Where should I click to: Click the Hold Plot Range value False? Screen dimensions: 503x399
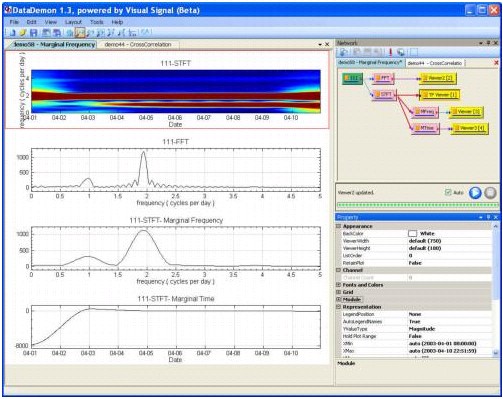point(415,336)
